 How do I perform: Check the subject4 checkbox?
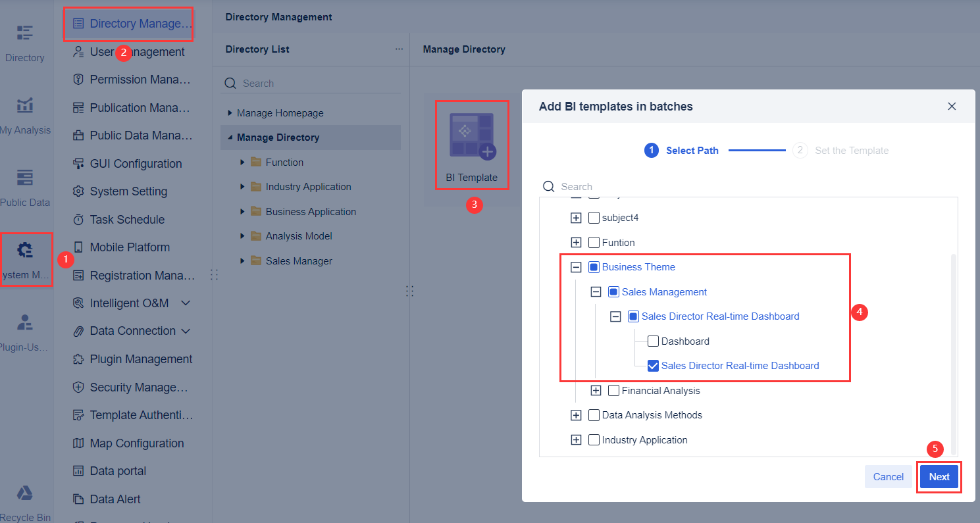click(594, 218)
